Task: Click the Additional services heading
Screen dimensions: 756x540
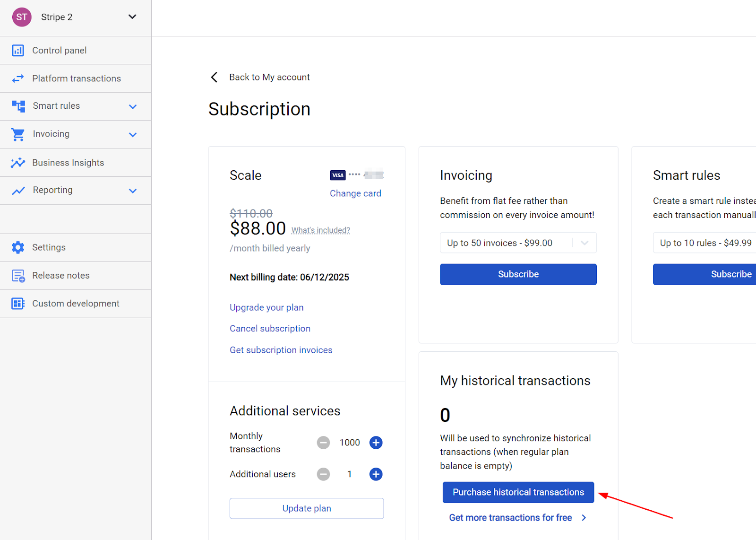Action: (x=285, y=411)
